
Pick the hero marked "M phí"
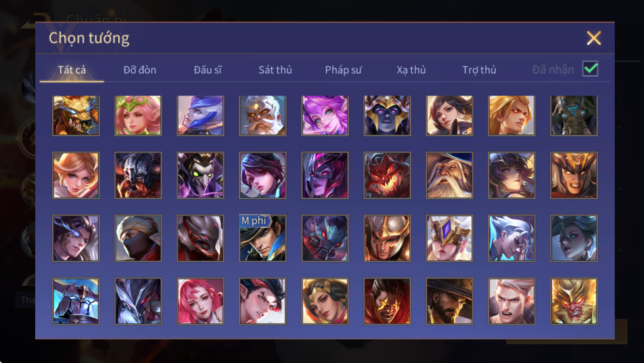click(263, 238)
